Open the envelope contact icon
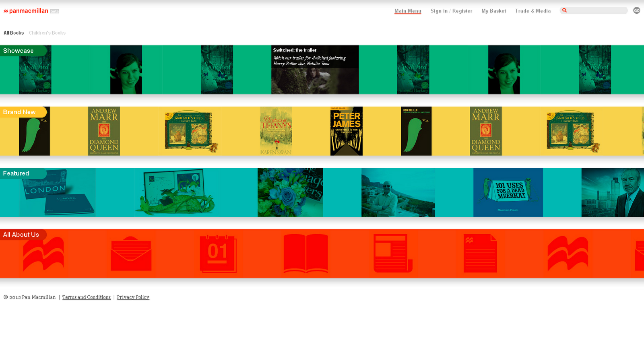644x338 pixels. click(131, 254)
